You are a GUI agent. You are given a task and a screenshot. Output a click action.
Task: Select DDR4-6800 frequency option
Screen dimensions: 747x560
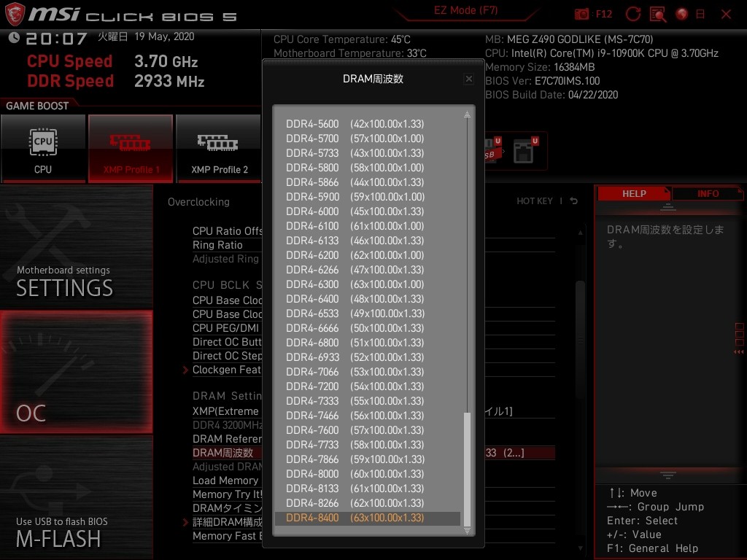(368, 343)
